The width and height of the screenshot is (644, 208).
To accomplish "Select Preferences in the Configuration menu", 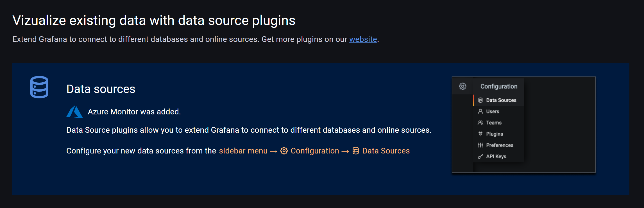I will pos(499,145).
